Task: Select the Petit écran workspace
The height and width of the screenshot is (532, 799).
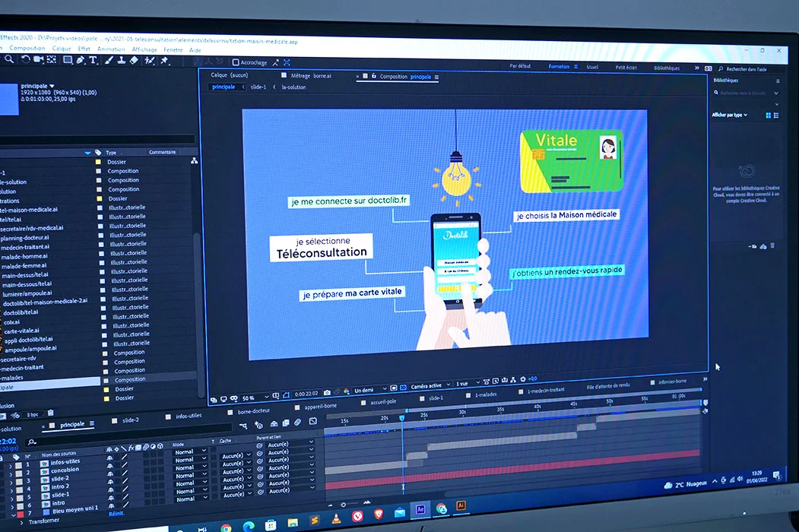Action: coord(626,68)
